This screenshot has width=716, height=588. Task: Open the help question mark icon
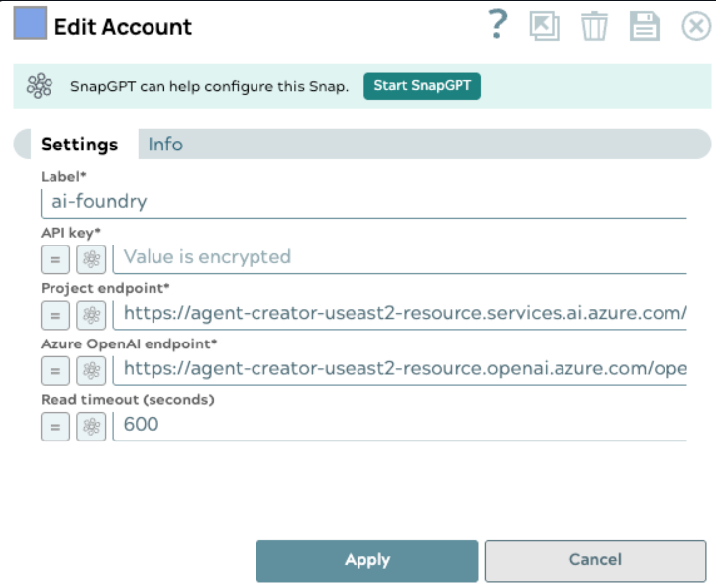(x=498, y=25)
